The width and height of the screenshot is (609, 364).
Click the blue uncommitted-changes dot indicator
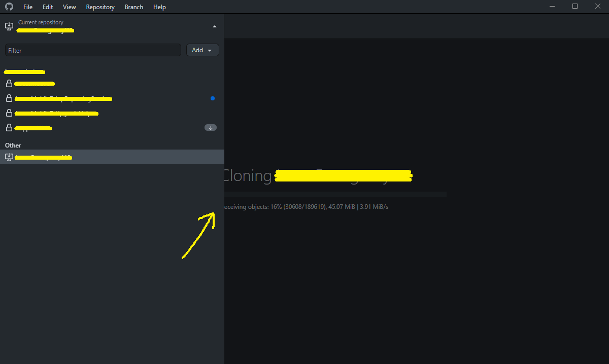click(213, 98)
